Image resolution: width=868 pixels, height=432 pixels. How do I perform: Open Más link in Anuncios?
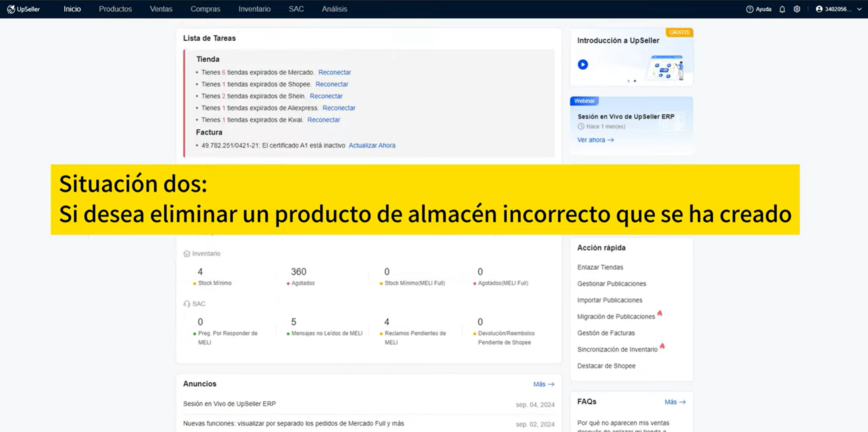click(x=544, y=384)
